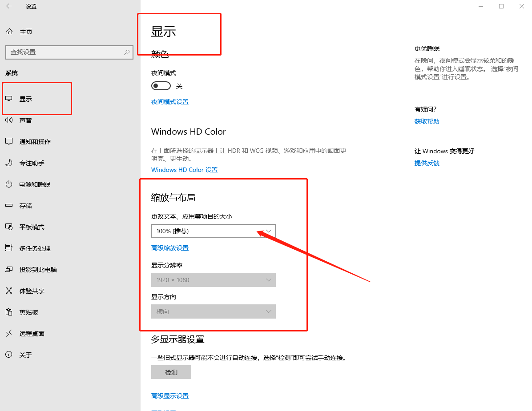Click the storage drive icon for 存储
The height and width of the screenshot is (411, 532).
click(9, 205)
